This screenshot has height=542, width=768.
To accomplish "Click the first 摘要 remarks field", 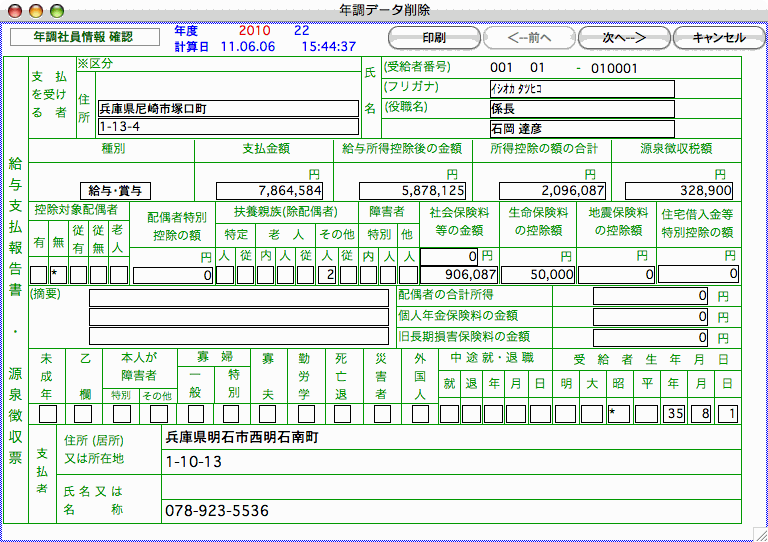I will [x=238, y=297].
